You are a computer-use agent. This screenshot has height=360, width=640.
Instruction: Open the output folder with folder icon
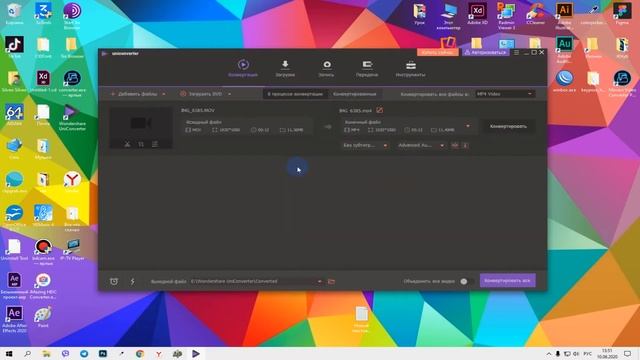tap(331, 281)
